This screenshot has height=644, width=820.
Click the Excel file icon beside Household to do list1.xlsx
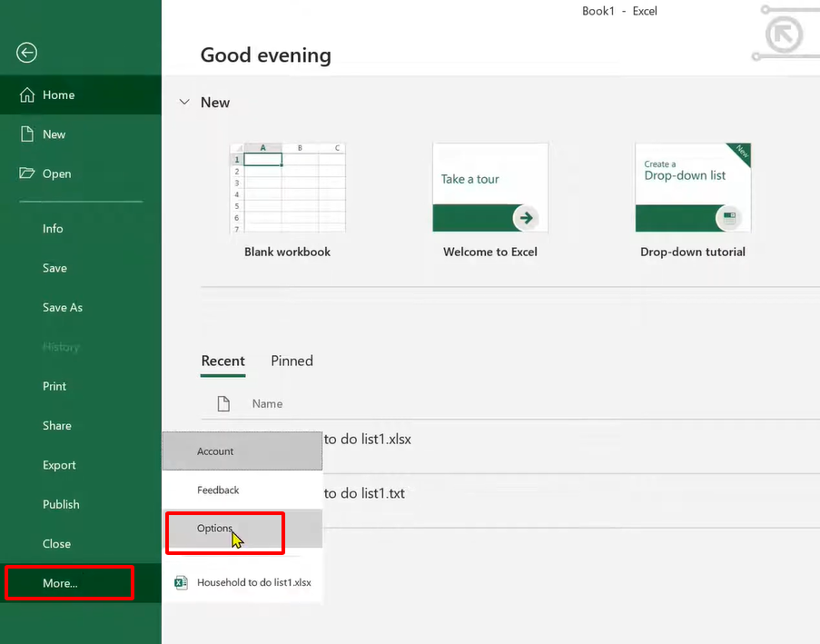tap(181, 582)
